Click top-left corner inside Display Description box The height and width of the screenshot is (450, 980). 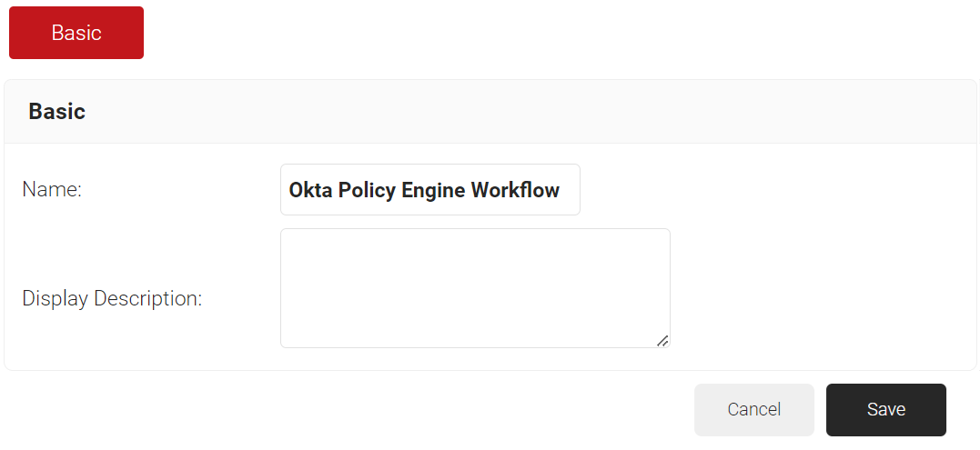pyautogui.click(x=289, y=238)
